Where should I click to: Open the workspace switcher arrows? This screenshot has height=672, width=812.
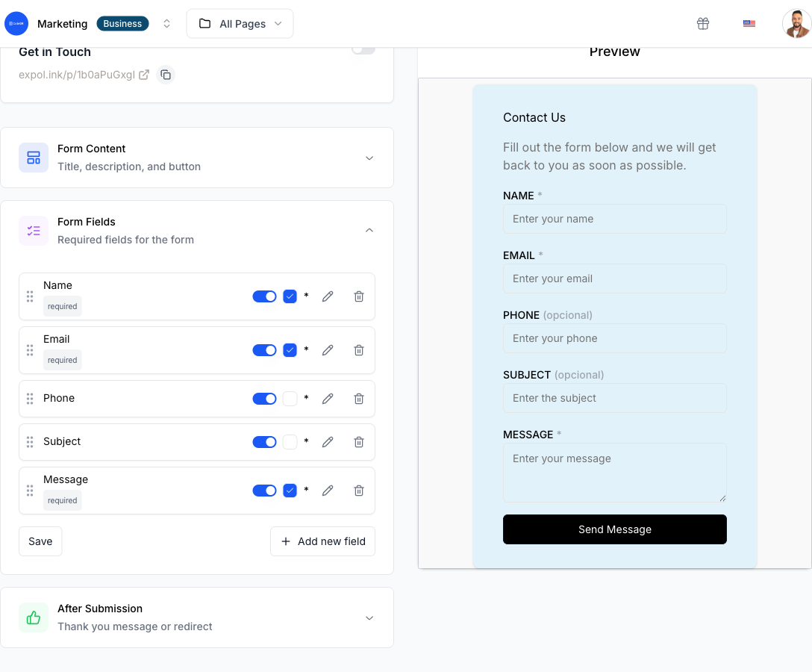166,23
